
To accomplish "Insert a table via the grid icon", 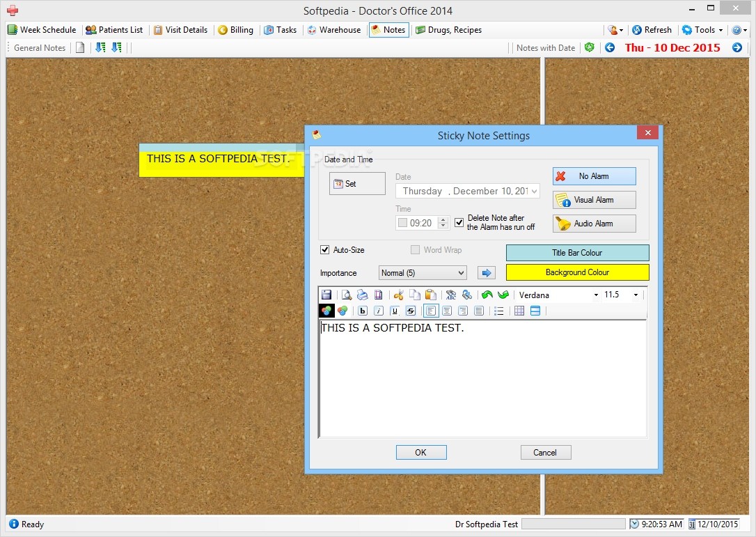I will [519, 311].
